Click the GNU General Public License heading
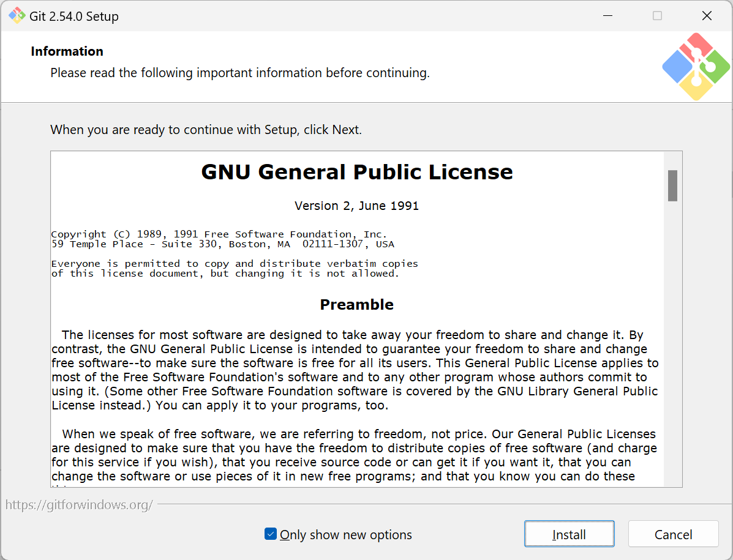This screenshot has width=733, height=560. point(356,172)
